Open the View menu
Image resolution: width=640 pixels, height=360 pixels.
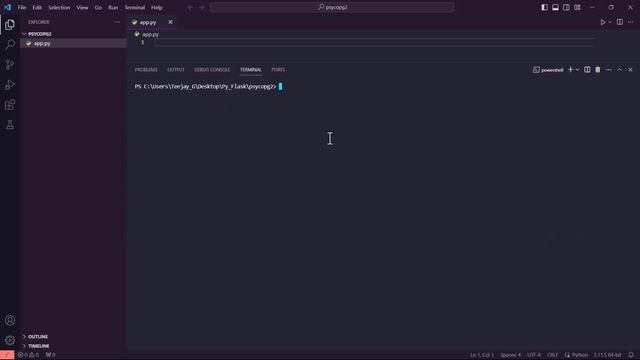tap(82, 7)
